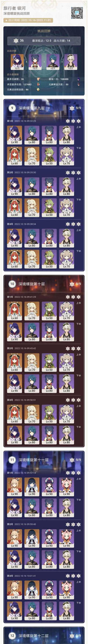The height and width of the screenshot is (644, 88).
Task: Select floor 9 第1间 timestamp 09:32:25
Action: (25, 121)
